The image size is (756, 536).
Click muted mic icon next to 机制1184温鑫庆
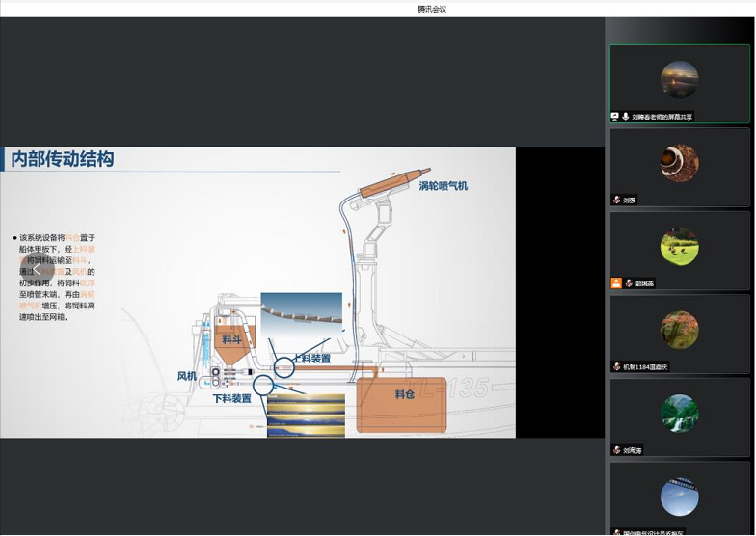tap(616, 366)
